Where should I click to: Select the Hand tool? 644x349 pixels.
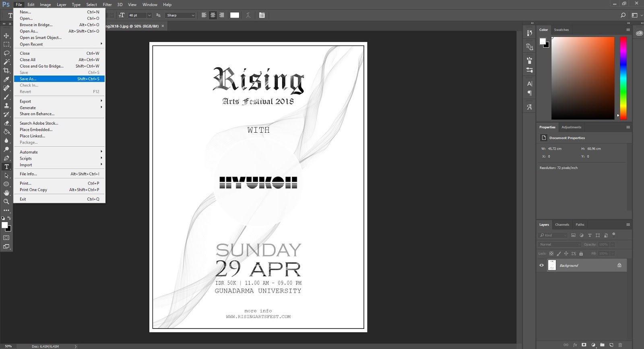click(x=6, y=193)
